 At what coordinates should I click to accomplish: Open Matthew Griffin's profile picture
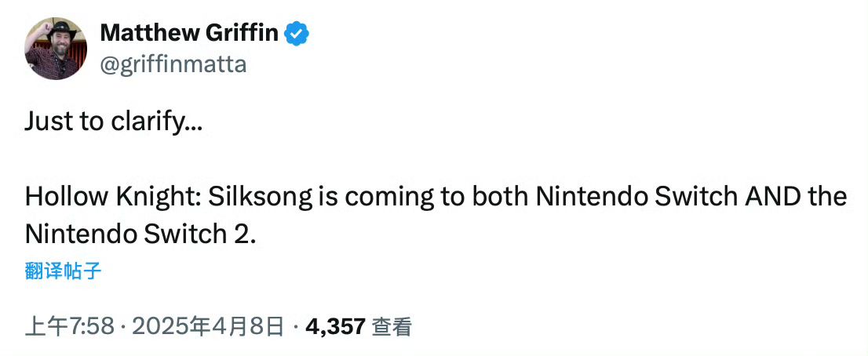[x=56, y=48]
